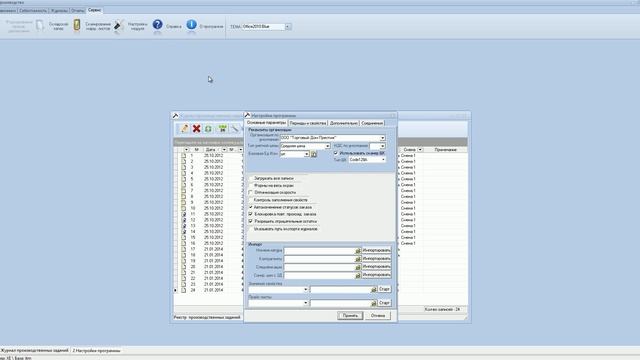Click Старт for Прайс-листы
Screen dimensions: 640x360
(x=384, y=303)
